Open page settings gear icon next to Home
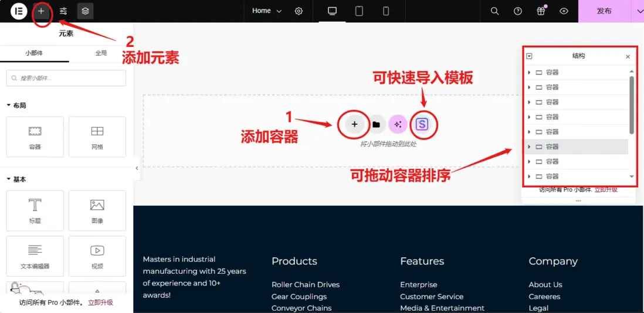644x313 pixels. coord(299,11)
